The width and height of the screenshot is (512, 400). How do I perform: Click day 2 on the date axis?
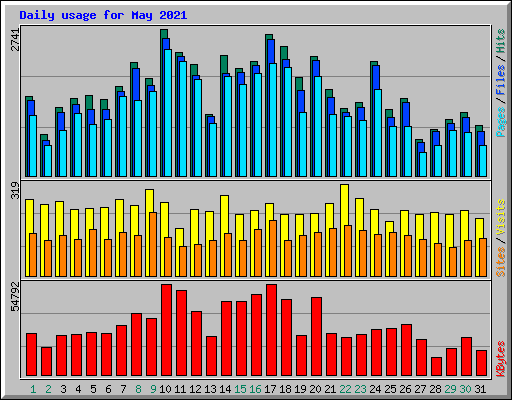point(48,389)
